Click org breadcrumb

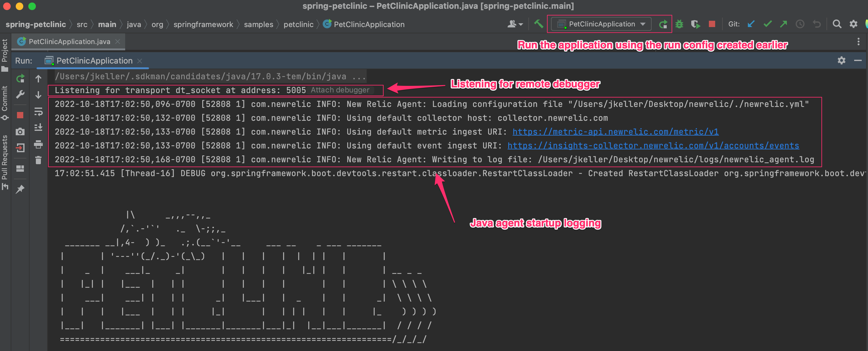(x=157, y=24)
